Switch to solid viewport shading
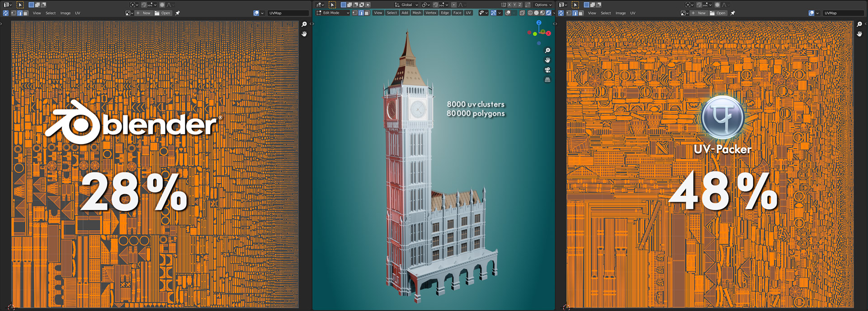868x311 pixels. [x=536, y=13]
